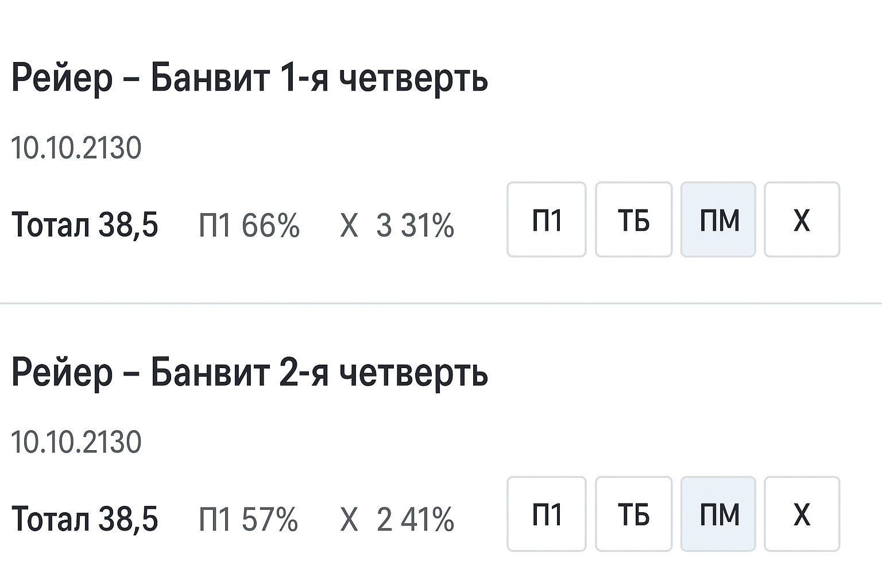Toggle highlighted ПМ in the 2-я четверть row
Image resolution: width=882 pixels, height=588 pixels.
[x=718, y=514]
